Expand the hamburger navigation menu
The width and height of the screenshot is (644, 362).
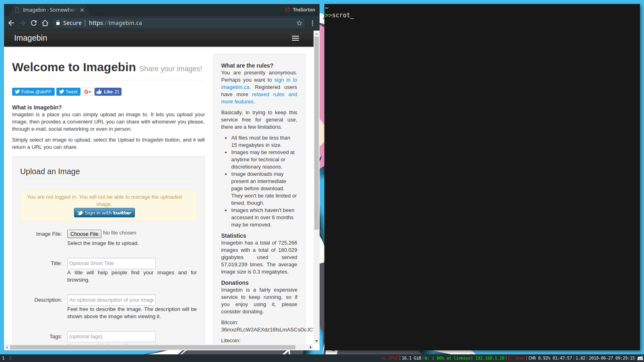coord(295,38)
